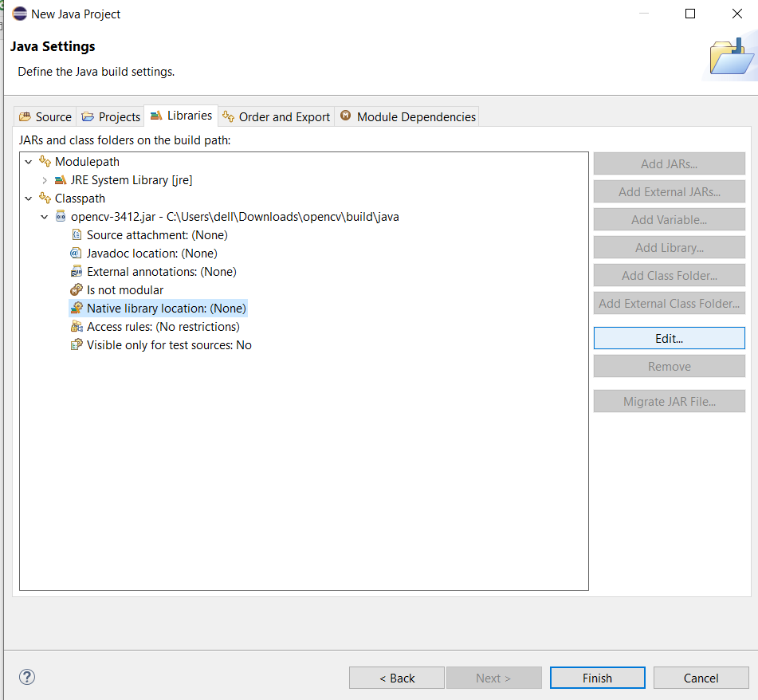The width and height of the screenshot is (758, 700).
Task: Click the JRE System Library icon
Action: 61,180
